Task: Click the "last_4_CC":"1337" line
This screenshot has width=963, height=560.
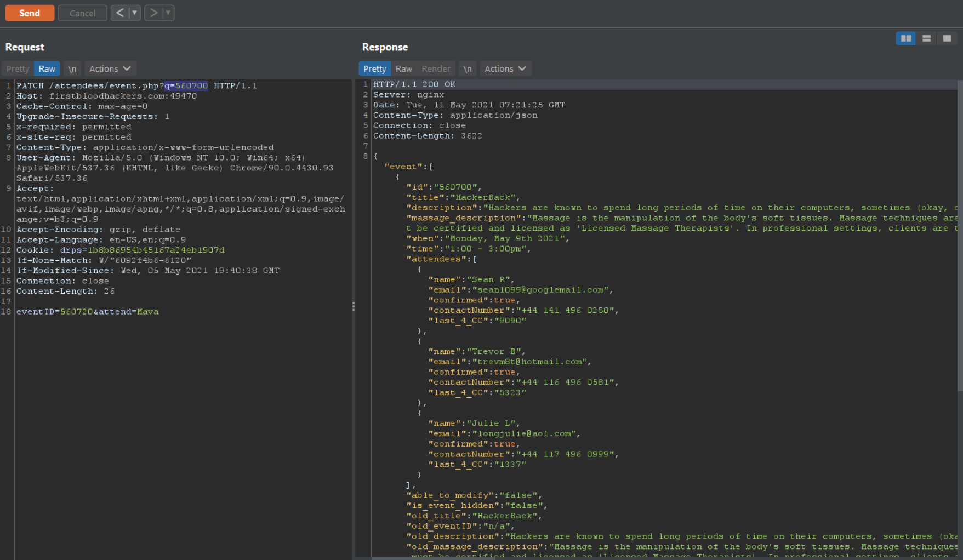Action: [477, 465]
